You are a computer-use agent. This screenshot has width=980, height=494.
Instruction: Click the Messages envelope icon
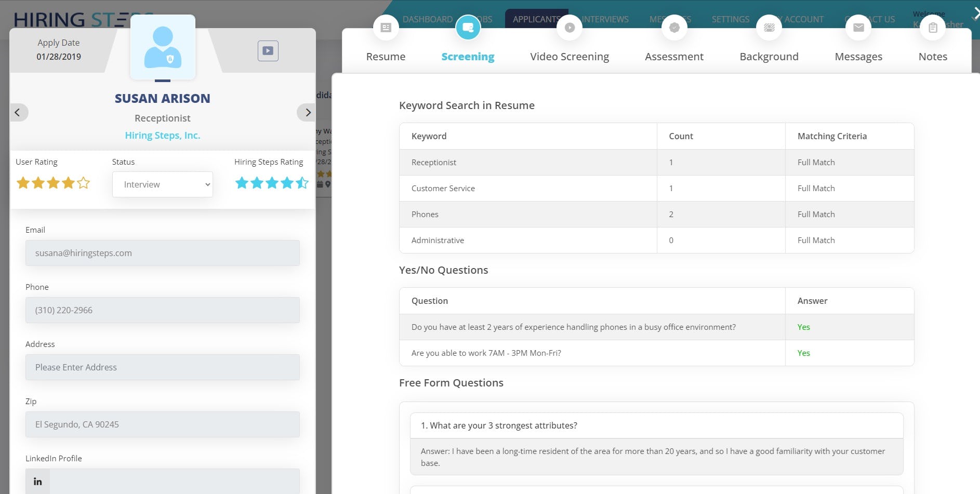coord(858,28)
